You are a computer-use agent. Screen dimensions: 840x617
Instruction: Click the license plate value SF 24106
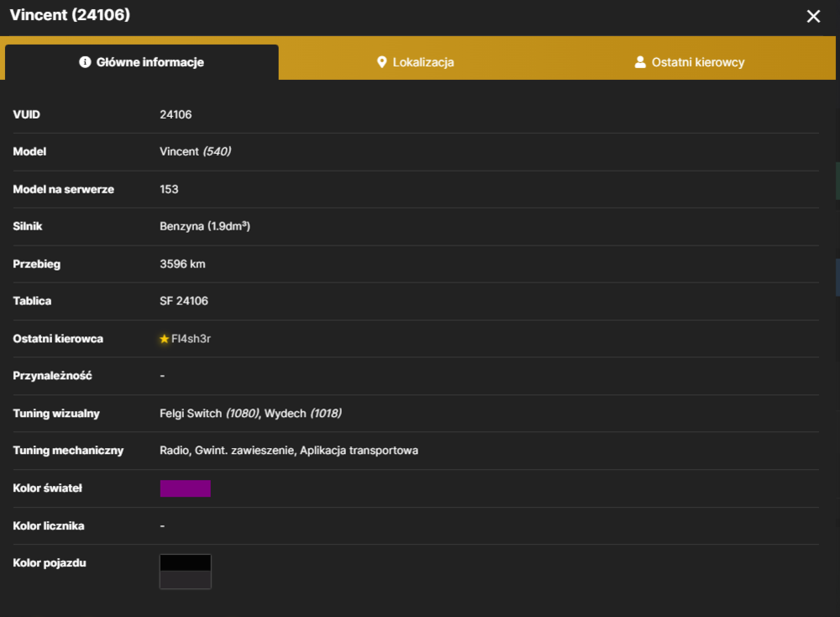[184, 301]
